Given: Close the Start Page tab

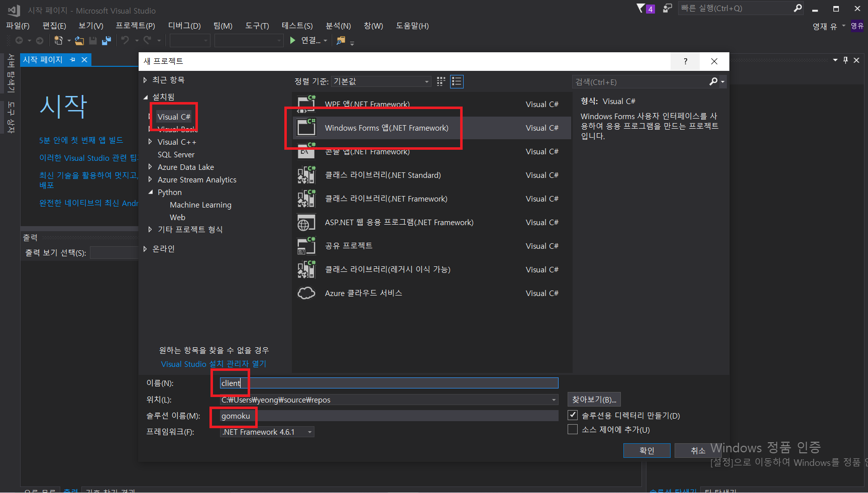Looking at the screenshot, I should coord(84,60).
